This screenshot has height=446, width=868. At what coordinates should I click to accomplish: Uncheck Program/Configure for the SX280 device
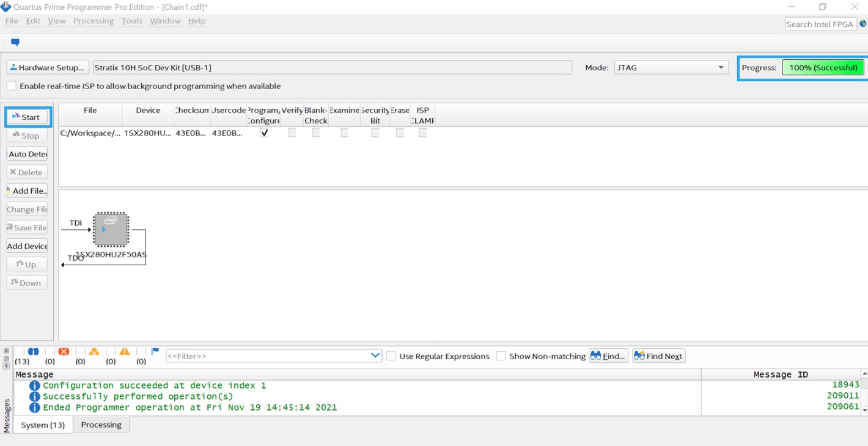(264, 132)
